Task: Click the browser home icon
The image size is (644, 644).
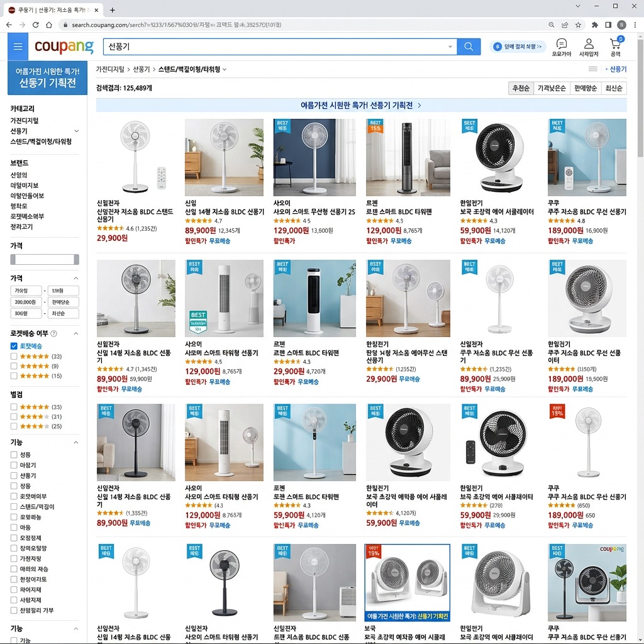Action: pos(49,25)
